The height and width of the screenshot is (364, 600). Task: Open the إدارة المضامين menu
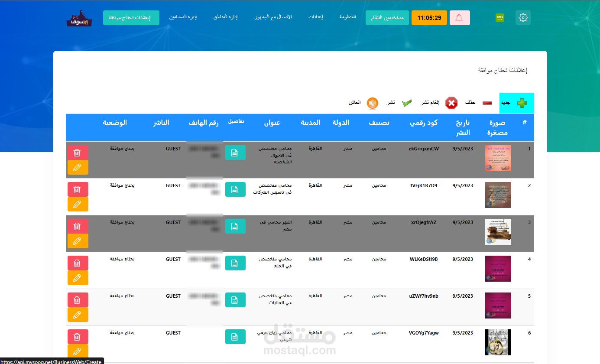[183, 17]
